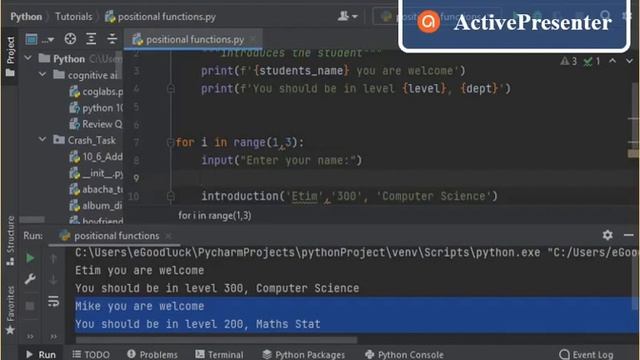Open the user account dropdown
This screenshot has width=640, height=360.
pyautogui.click(x=347, y=16)
